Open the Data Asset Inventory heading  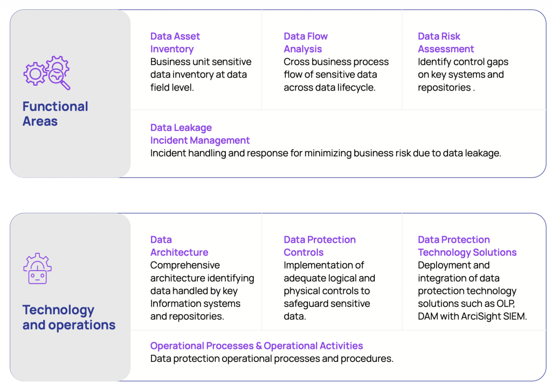pyautogui.click(x=175, y=43)
